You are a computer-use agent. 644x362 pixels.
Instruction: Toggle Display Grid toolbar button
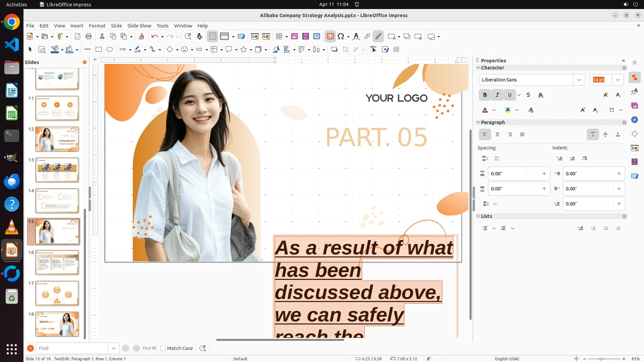(213, 37)
